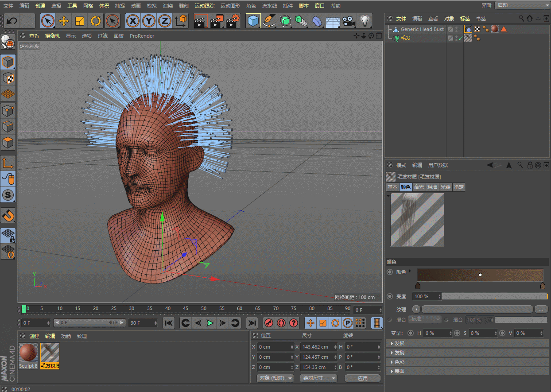Image resolution: width=551 pixels, height=392 pixels.
Task: Expand the 发根 section
Action: coord(467,343)
